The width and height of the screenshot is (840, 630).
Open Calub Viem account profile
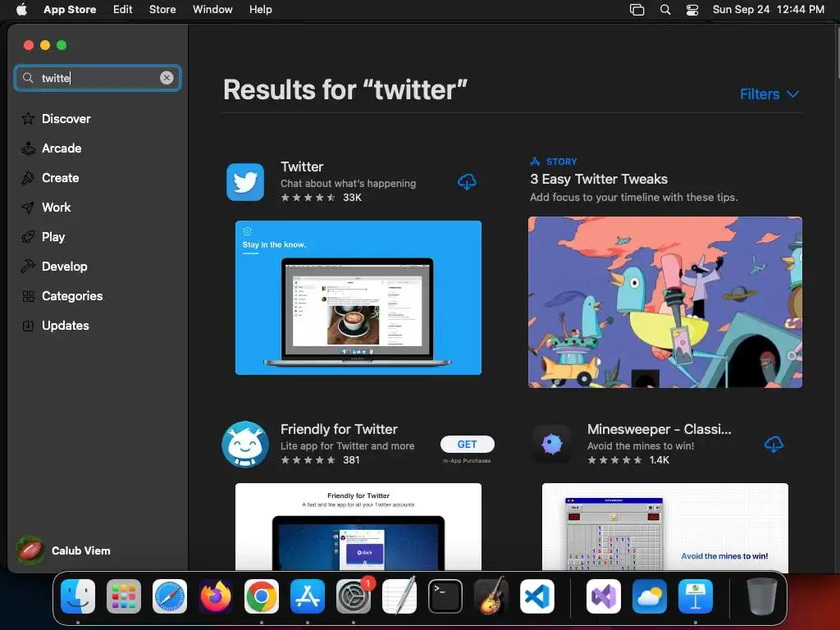click(64, 550)
